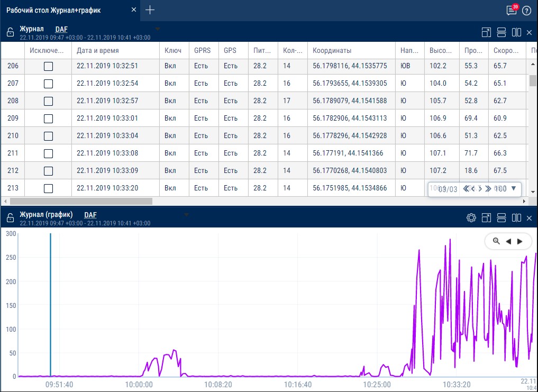Shift chart left with the back arrow

[508, 241]
